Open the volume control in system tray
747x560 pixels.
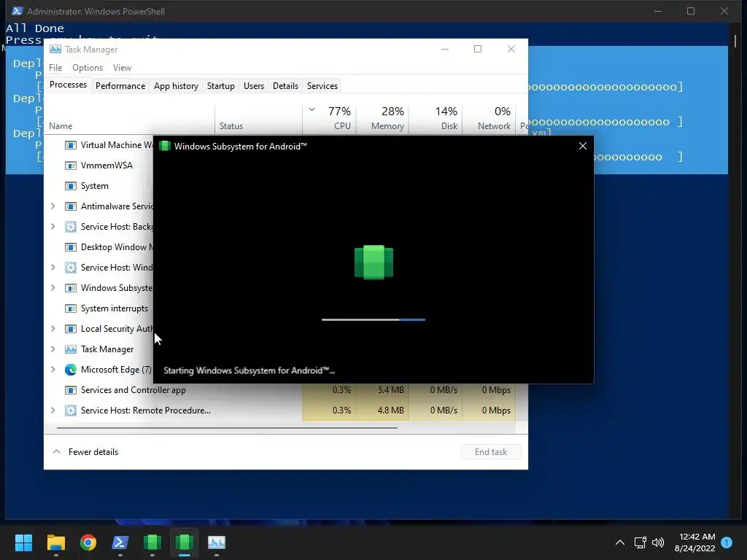click(x=658, y=542)
